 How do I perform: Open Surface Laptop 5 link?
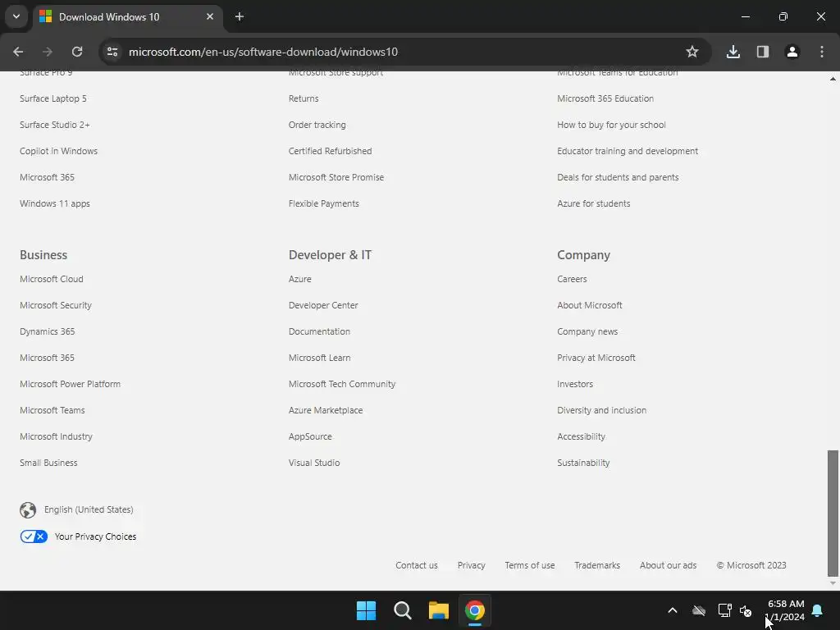(x=53, y=98)
